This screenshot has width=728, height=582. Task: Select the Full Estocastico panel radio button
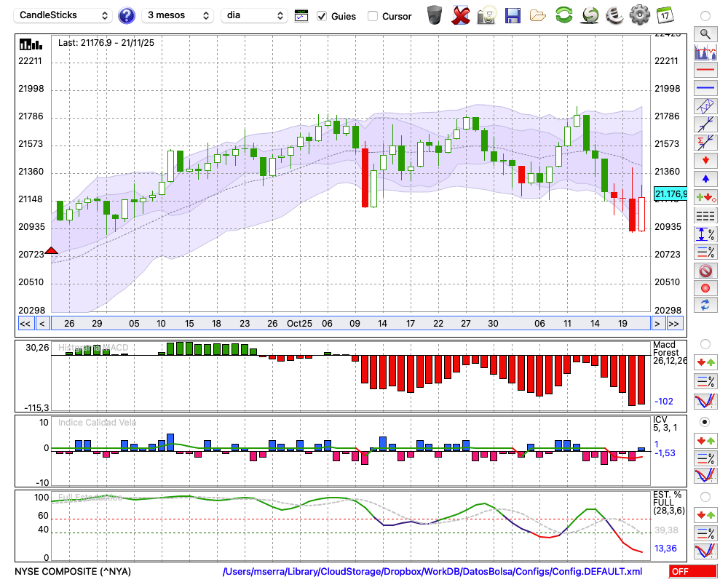pos(705,497)
